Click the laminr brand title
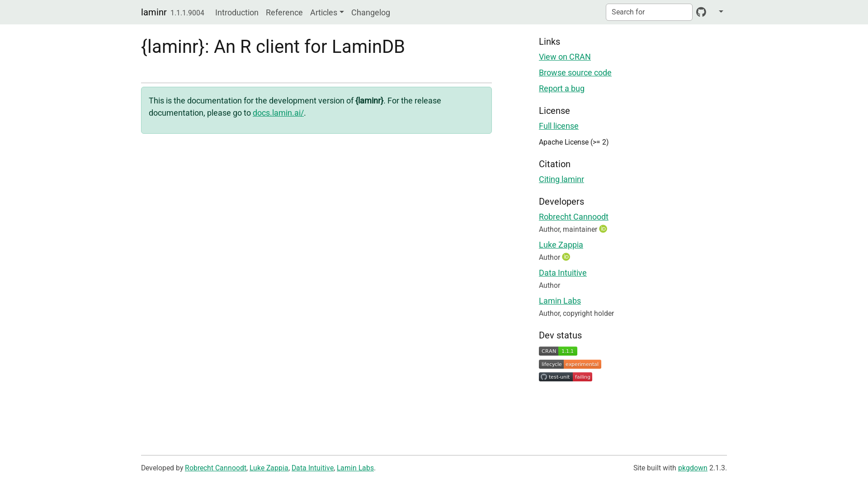The image size is (868, 488). tap(154, 12)
